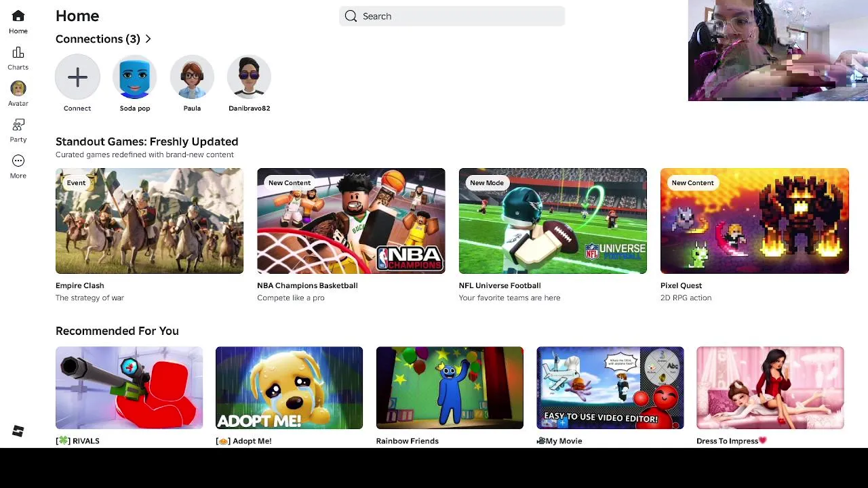
Task: Click the Search input field
Action: [x=452, y=16]
